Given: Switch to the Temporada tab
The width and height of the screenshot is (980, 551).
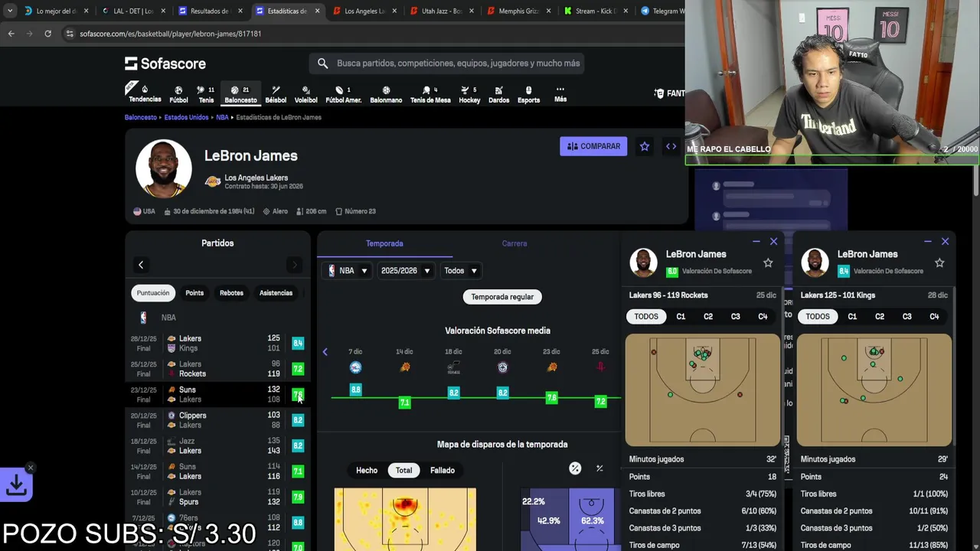Looking at the screenshot, I should point(384,243).
